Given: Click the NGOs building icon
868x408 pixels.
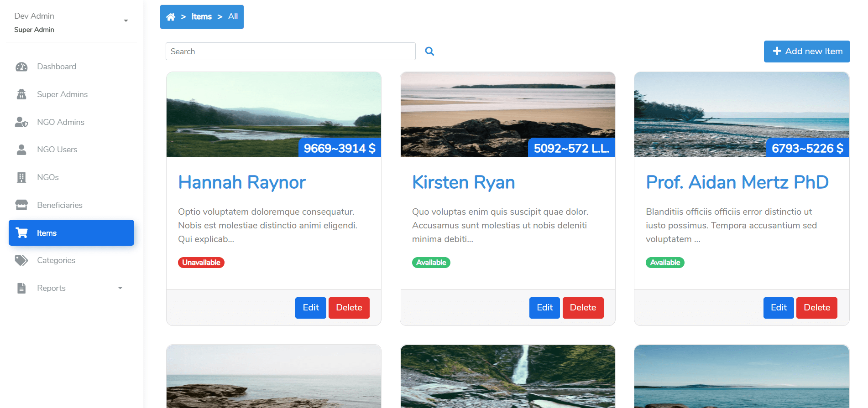Looking at the screenshot, I should tap(21, 177).
